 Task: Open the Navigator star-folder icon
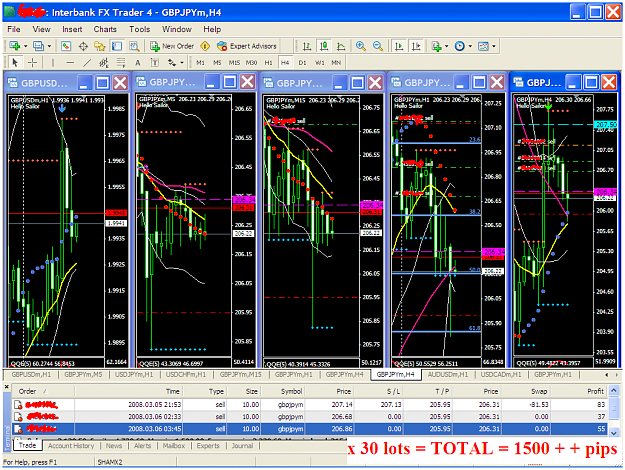pyautogui.click(x=100, y=46)
